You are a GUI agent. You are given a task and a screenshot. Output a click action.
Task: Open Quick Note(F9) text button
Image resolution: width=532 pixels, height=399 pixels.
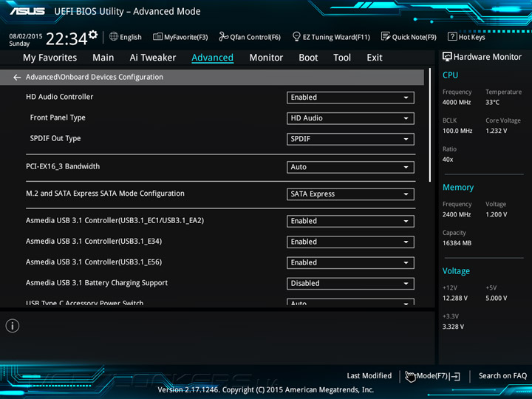click(415, 37)
